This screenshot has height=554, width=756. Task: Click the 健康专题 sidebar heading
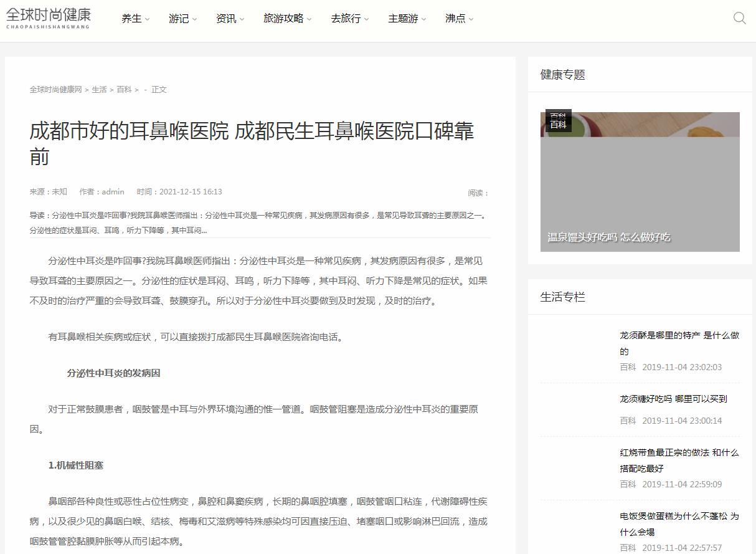(x=563, y=75)
